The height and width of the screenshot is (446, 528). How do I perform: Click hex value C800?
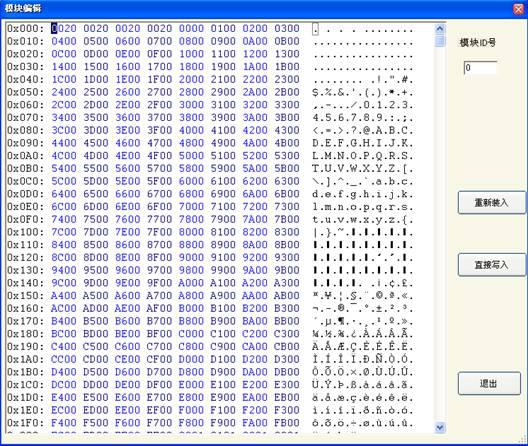[191, 347]
